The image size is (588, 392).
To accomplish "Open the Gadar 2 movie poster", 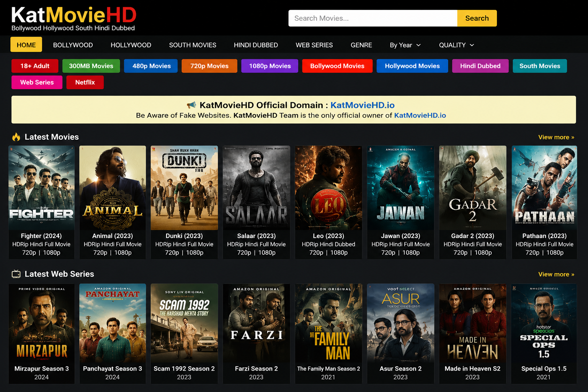I will [472, 188].
